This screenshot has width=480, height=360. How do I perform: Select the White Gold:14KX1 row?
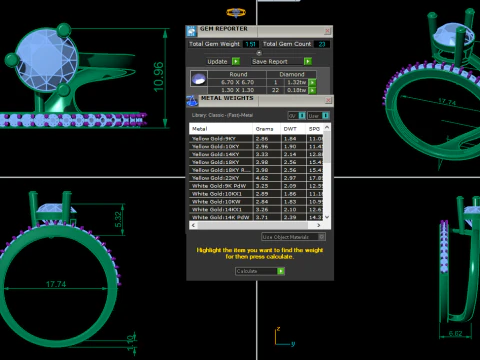256,210
